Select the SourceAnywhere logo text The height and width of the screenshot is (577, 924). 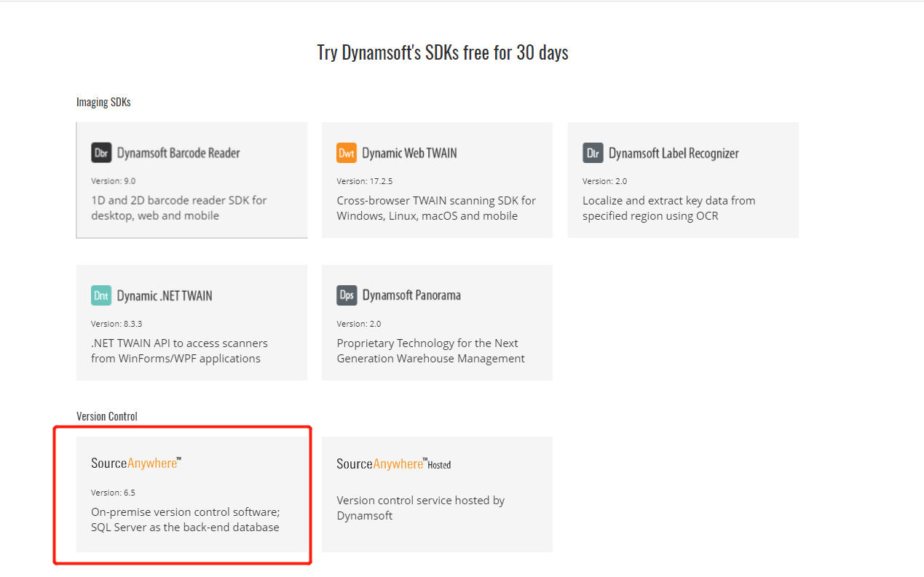click(x=134, y=462)
